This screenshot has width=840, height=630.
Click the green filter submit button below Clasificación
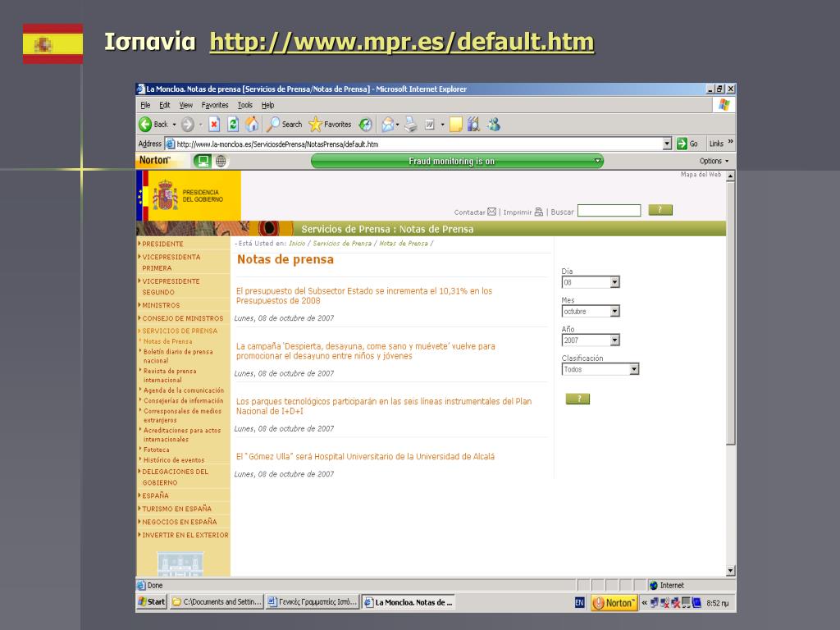click(577, 399)
